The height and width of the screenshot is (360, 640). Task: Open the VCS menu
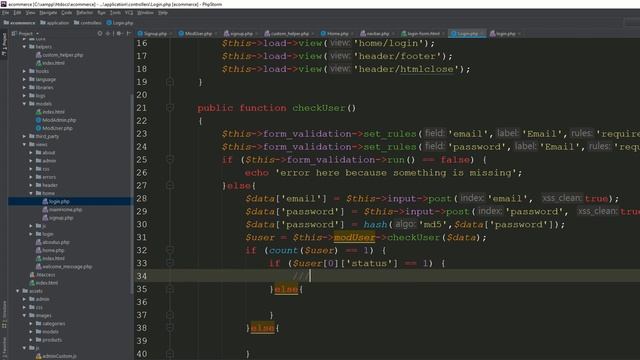click(x=129, y=13)
